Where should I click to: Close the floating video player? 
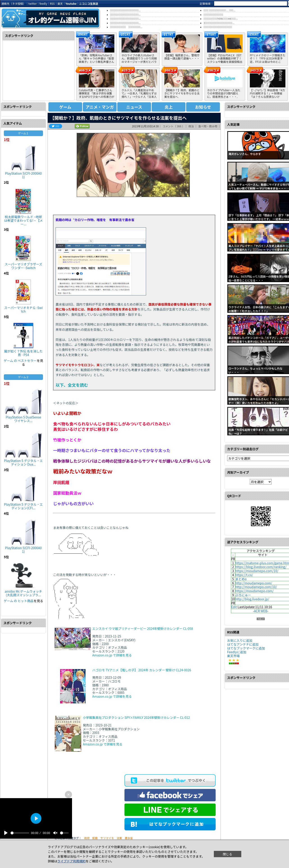(x=68, y=794)
